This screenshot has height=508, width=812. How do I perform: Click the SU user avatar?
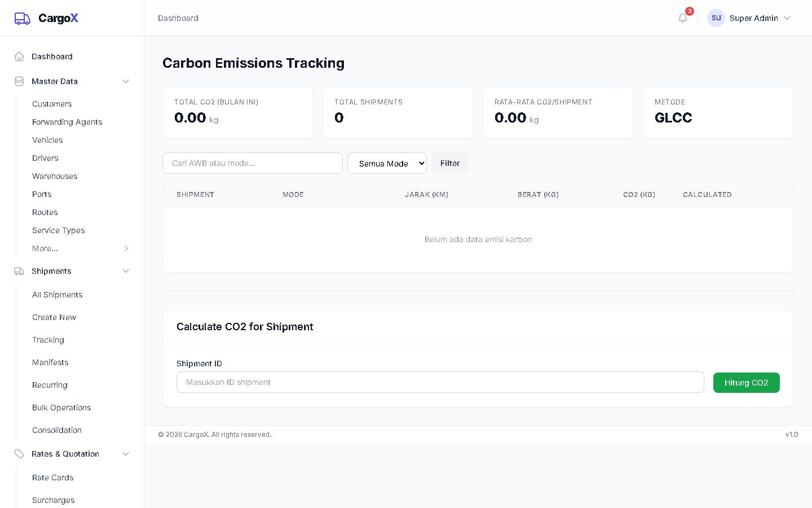click(x=716, y=18)
